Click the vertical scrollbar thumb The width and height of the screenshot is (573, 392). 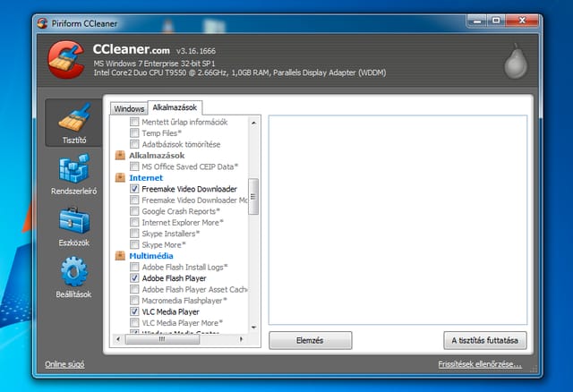coord(253,197)
